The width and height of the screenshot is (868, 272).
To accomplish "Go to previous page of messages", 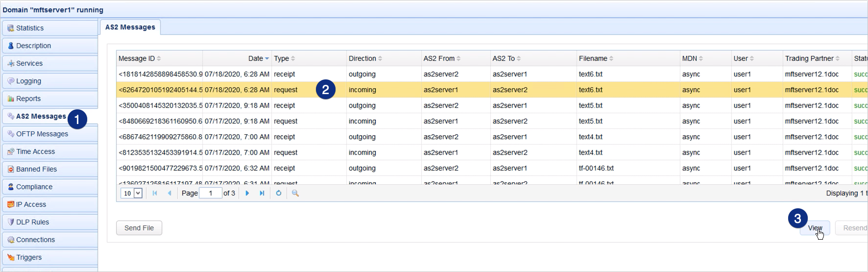I will point(169,193).
